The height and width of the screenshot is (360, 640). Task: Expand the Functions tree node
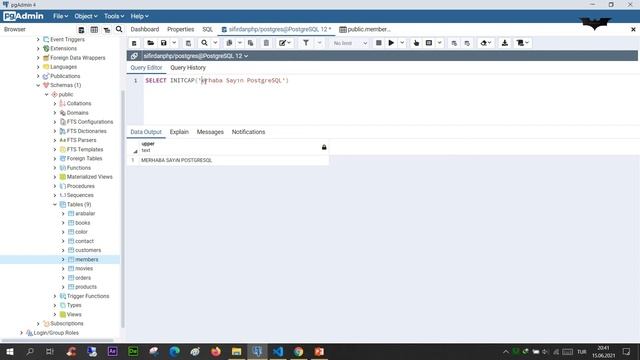pos(55,168)
